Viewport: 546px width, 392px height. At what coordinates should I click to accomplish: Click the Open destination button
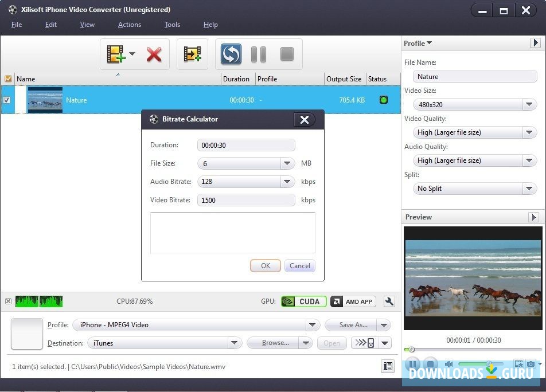click(x=331, y=343)
